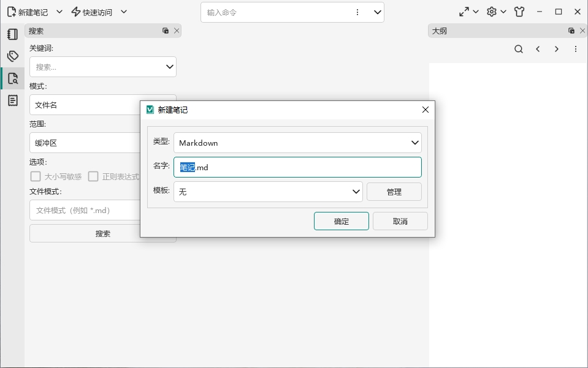Expand the 类型 Markdown dropdown
The image size is (588, 368).
[x=297, y=143]
